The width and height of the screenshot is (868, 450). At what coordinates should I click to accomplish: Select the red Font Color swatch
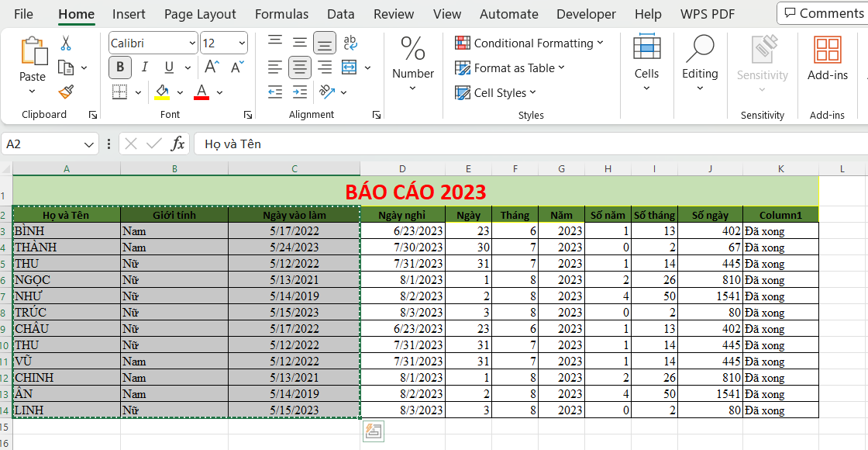coord(200,92)
